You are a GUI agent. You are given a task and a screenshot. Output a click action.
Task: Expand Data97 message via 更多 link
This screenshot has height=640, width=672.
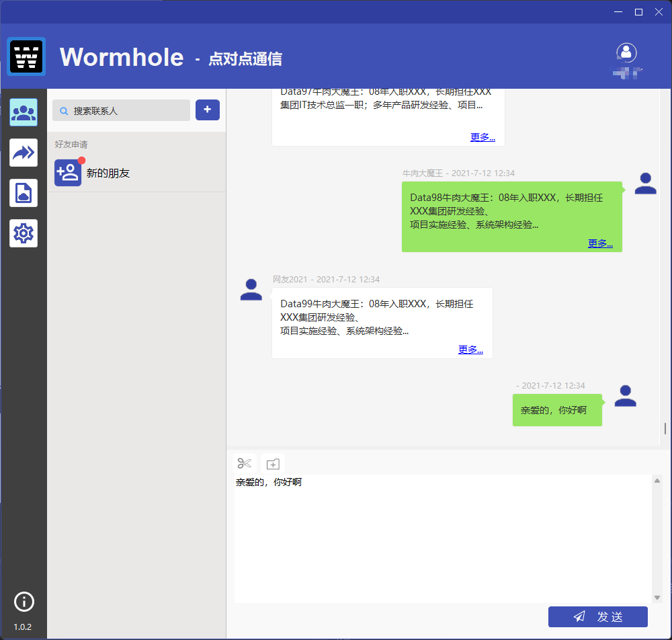point(482,137)
